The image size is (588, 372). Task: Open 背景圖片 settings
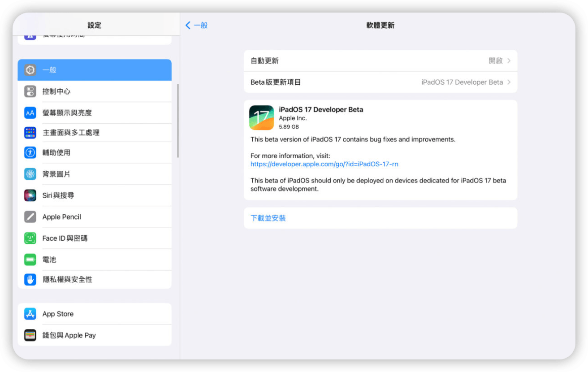click(95, 174)
